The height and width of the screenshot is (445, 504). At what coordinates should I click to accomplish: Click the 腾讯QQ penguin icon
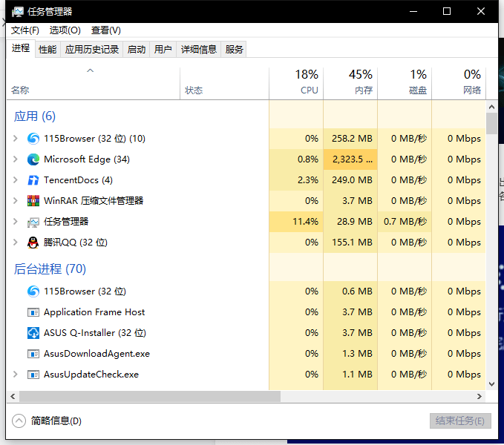[x=33, y=243]
